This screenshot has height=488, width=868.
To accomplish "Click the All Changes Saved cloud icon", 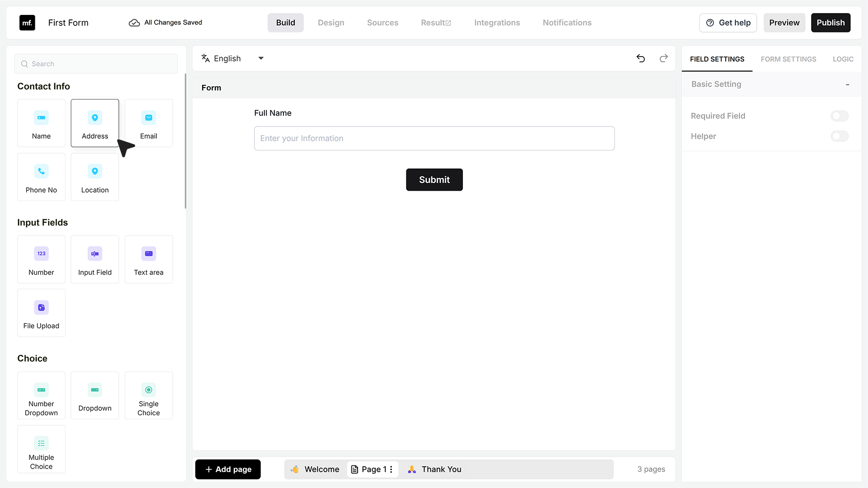I will coord(134,23).
